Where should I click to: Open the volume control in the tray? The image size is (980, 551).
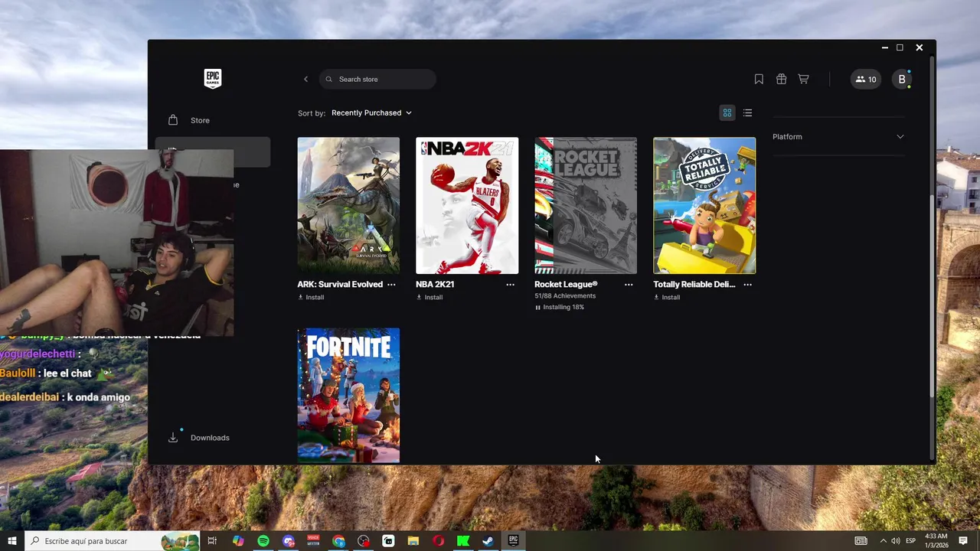[x=896, y=541]
